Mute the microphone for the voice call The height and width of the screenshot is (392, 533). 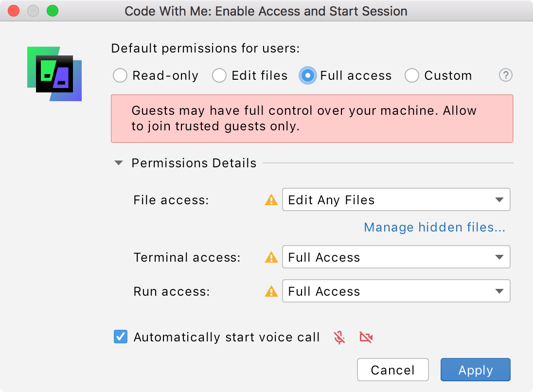click(x=339, y=337)
